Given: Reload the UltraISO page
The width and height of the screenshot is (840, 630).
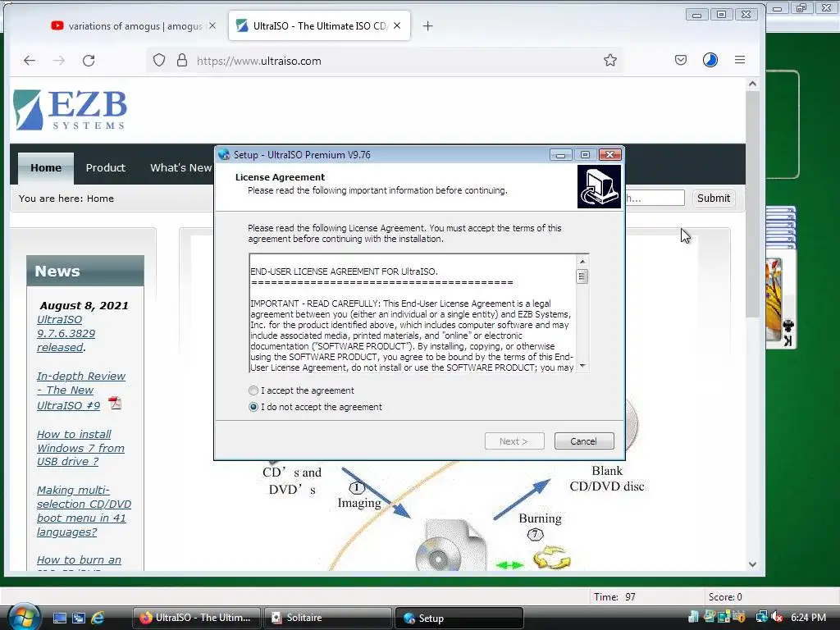Looking at the screenshot, I should point(89,61).
